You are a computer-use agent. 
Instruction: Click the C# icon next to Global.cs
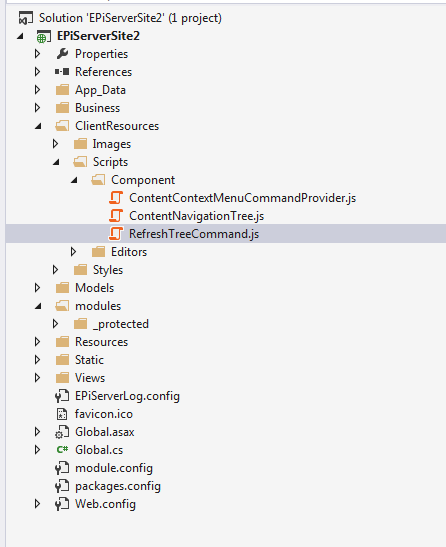click(62, 450)
